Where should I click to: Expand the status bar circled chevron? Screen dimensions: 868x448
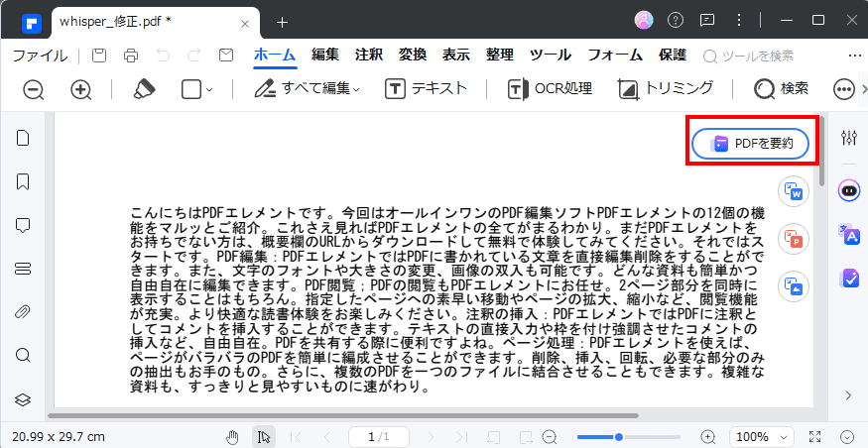click(849, 437)
